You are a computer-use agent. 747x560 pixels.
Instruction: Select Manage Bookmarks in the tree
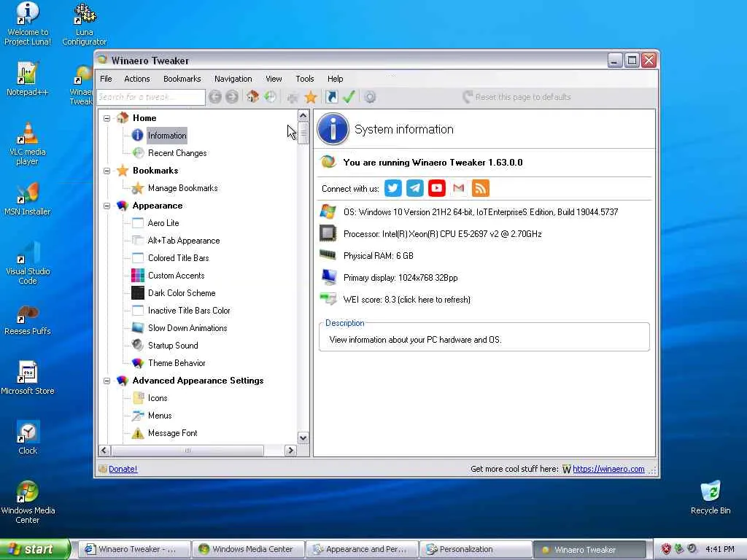click(x=182, y=188)
